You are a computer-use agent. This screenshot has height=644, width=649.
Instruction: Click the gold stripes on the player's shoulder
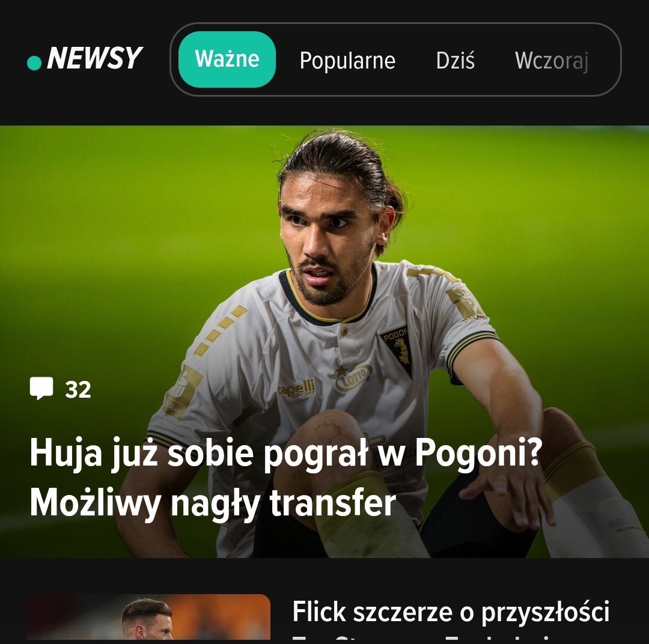pos(220,330)
